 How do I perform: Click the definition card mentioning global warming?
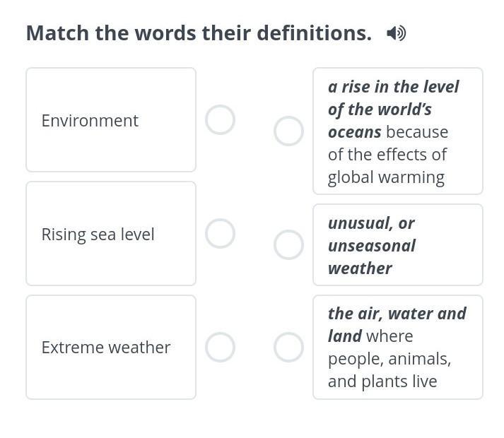[398, 131]
